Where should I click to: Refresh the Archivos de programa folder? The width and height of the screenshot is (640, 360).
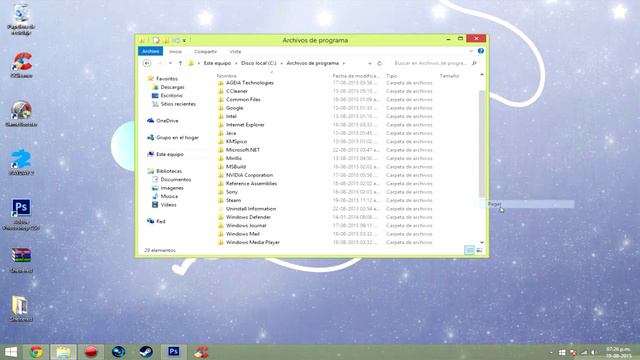pos(380,63)
